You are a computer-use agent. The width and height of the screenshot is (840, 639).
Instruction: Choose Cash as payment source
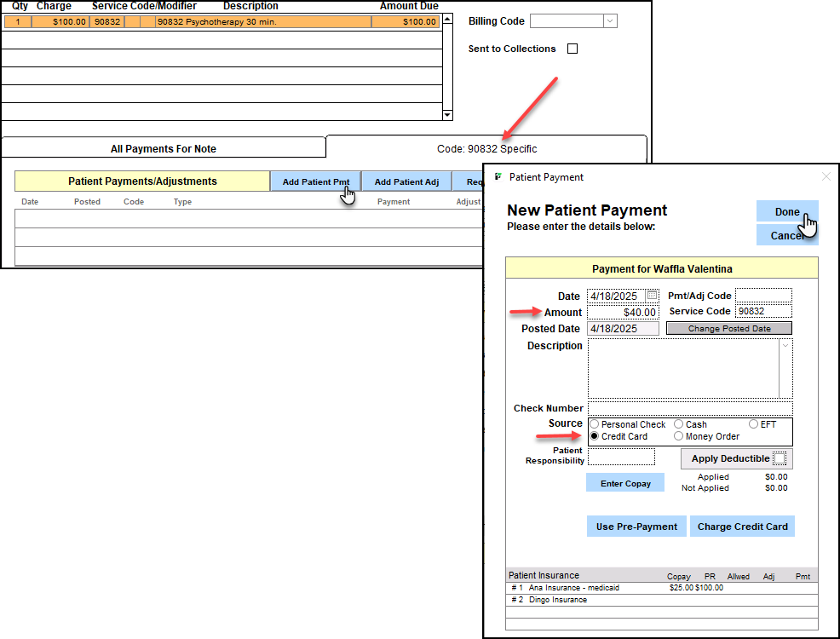tap(679, 424)
